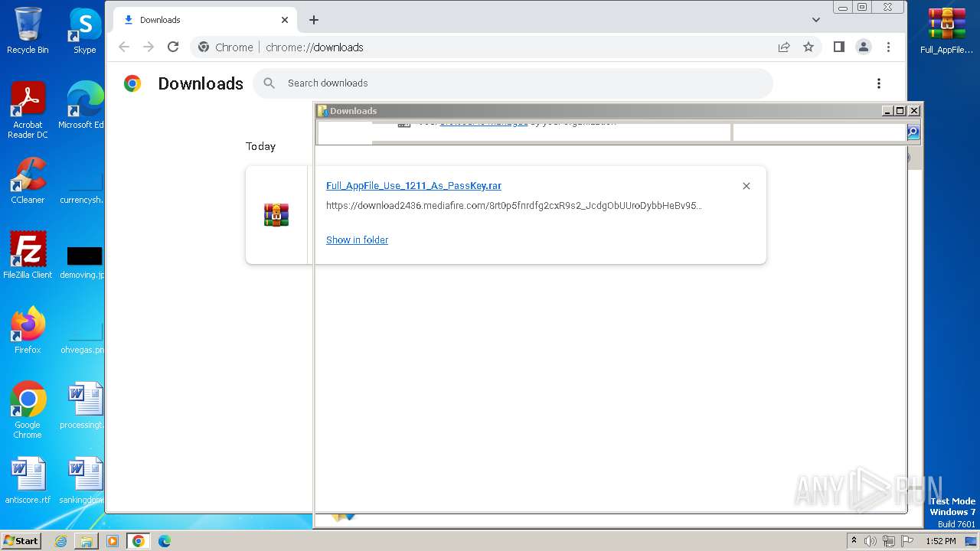Open a new Chrome tab
Screen dimensions: 980x551
(314, 20)
